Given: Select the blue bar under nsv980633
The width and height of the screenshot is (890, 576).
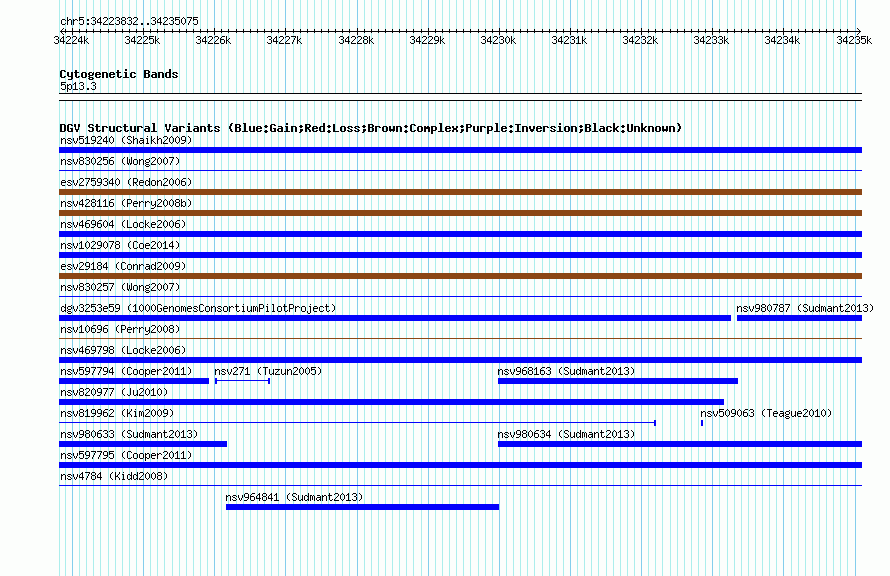Looking at the screenshot, I should (143, 444).
